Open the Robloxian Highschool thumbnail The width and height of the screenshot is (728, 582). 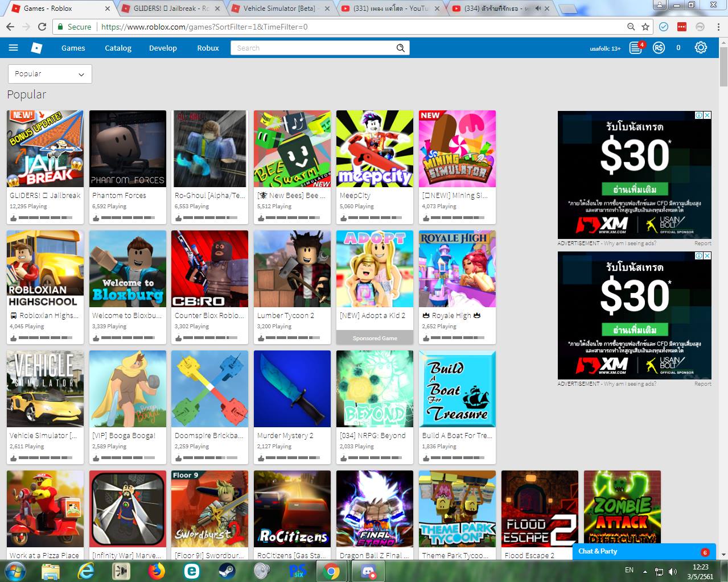click(45, 269)
